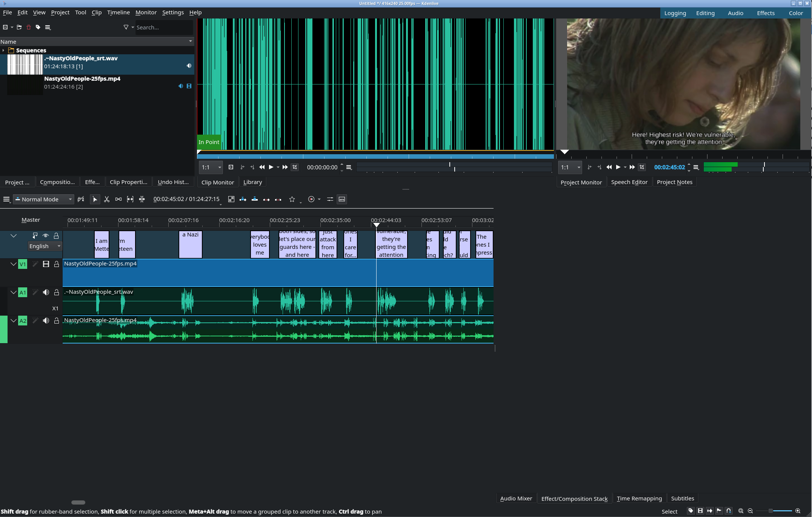
Task: Click the delete clip trash icon in the bin
Action: 29,27
